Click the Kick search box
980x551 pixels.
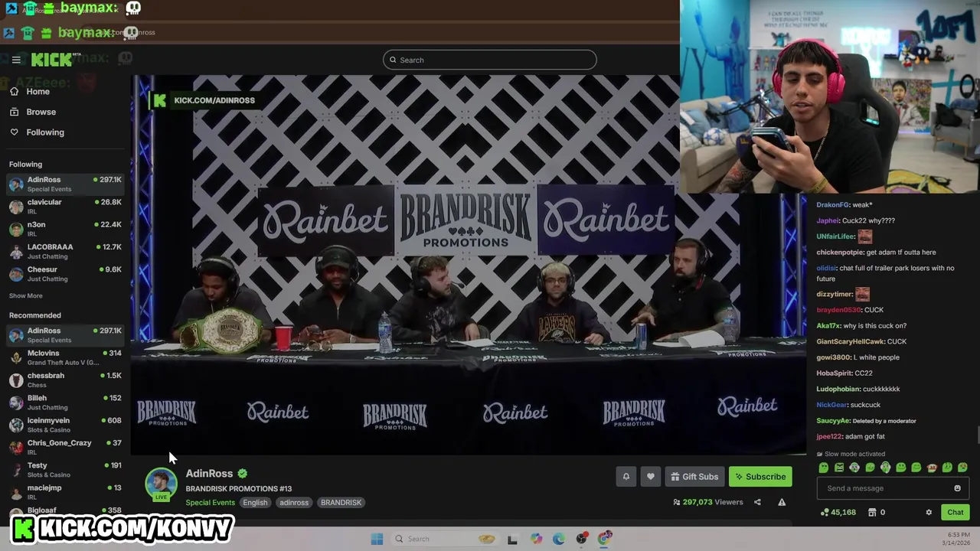coord(490,60)
